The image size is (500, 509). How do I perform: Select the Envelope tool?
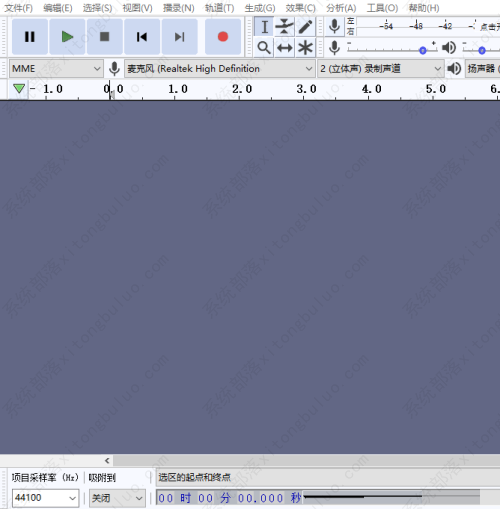tap(284, 27)
